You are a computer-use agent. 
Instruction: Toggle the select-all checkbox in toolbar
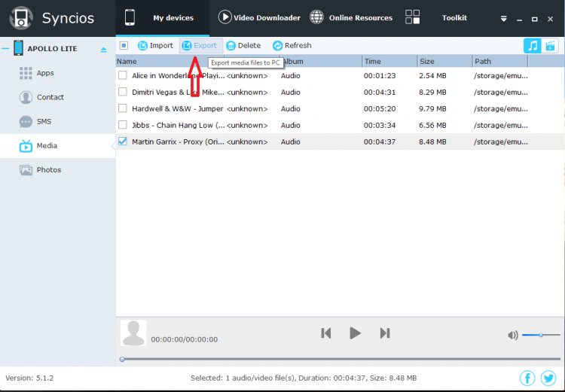coord(124,46)
